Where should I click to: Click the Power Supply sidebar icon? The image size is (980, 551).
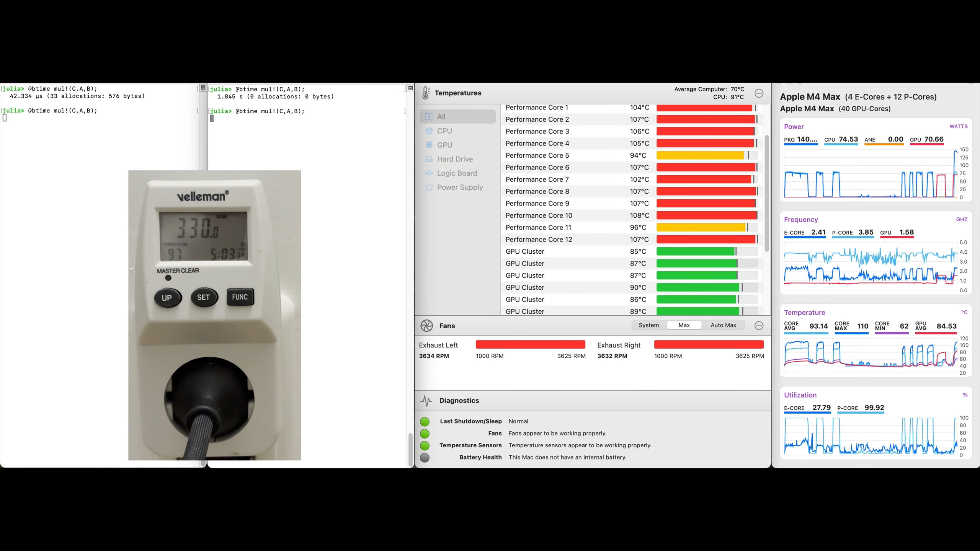coord(429,187)
